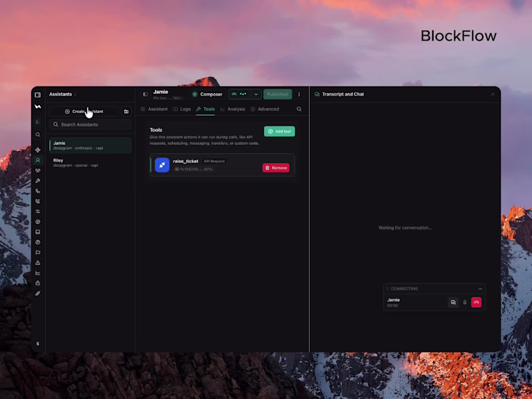Image resolution: width=532 pixels, height=399 pixels.
Task: Expand the call options dropdown chevron
Action: tap(256, 94)
